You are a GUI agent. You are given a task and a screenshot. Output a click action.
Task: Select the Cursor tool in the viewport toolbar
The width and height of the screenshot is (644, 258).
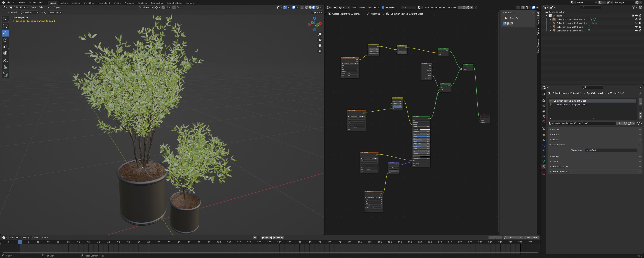click(5, 26)
